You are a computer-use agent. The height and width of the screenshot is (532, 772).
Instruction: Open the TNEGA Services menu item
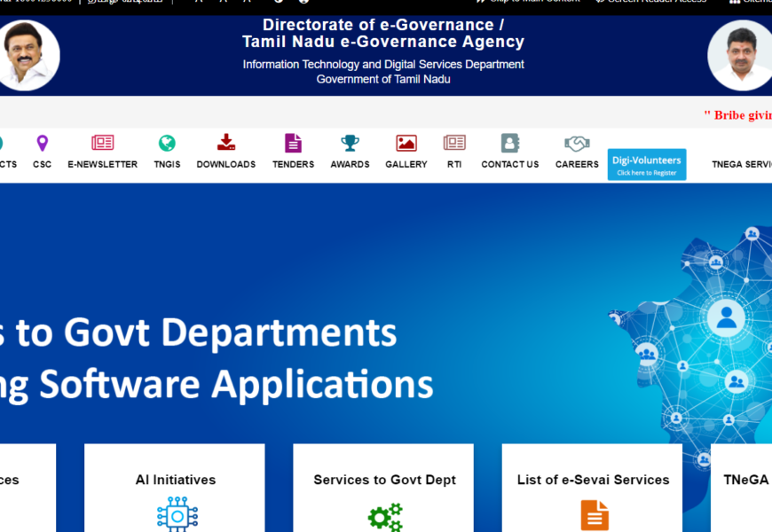742,164
